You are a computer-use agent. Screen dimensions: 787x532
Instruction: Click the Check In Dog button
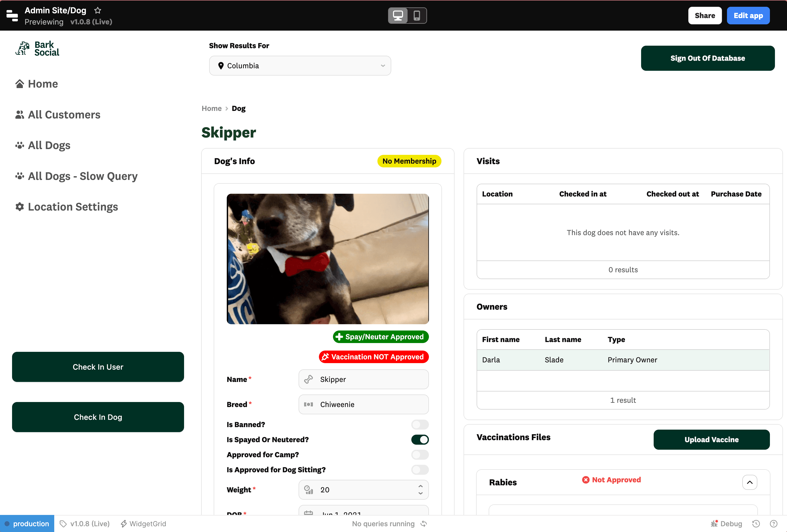[x=98, y=417]
